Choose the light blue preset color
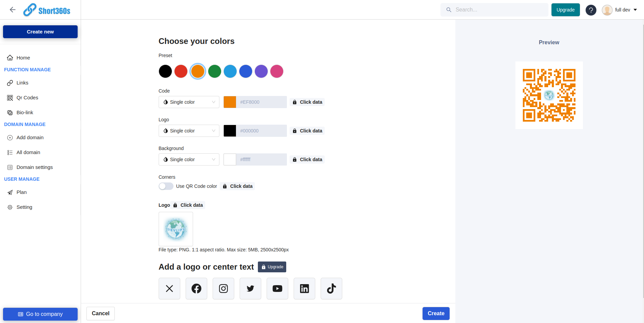 click(x=230, y=71)
